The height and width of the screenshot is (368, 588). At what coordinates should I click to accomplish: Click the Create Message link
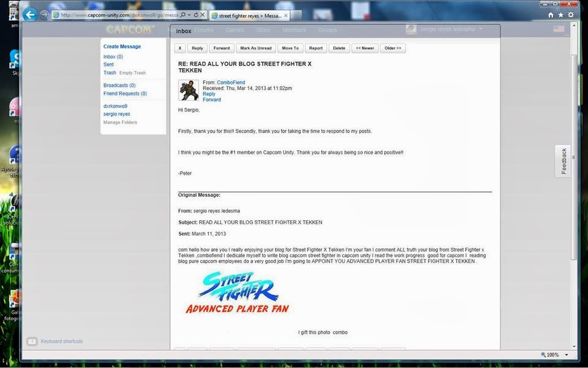click(122, 47)
